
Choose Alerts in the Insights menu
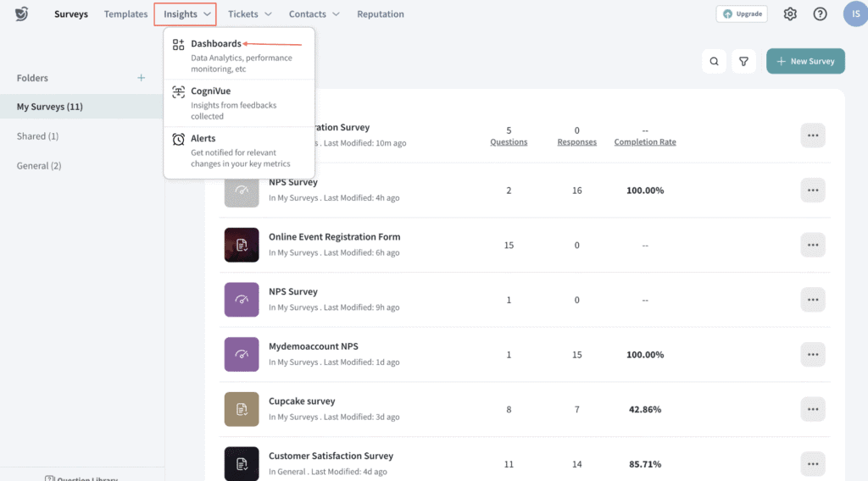(203, 138)
